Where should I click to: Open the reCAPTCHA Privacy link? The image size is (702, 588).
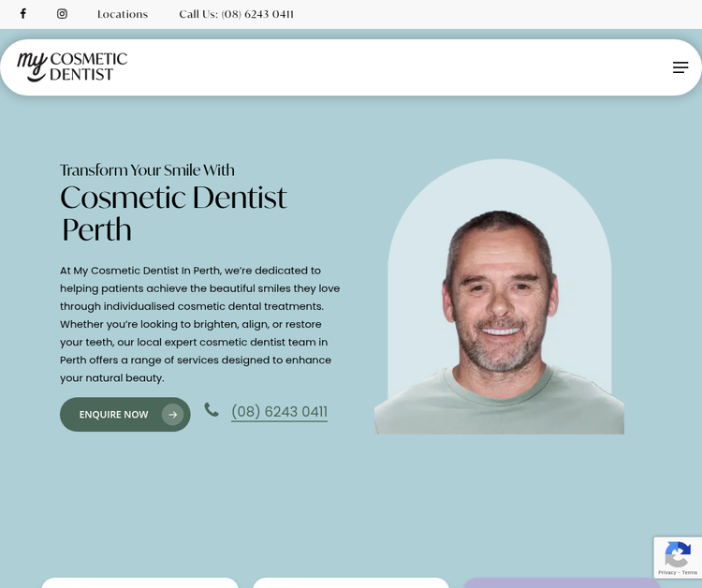[x=667, y=572]
